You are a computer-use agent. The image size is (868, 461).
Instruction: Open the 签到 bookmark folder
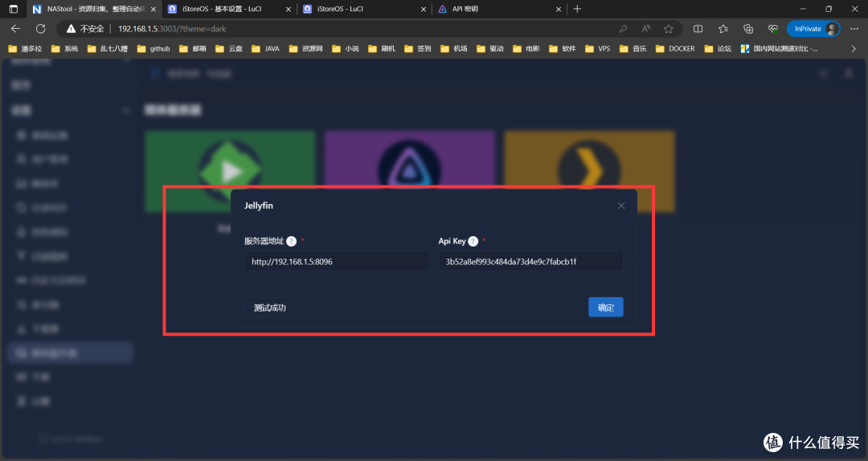[418, 49]
